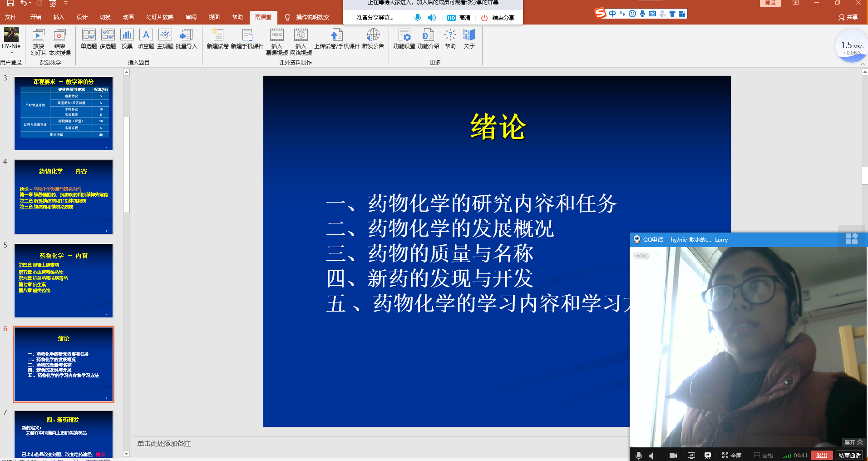The image size is (868, 461).
Task: Click the red 退出 button
Action: pyautogui.click(x=821, y=456)
